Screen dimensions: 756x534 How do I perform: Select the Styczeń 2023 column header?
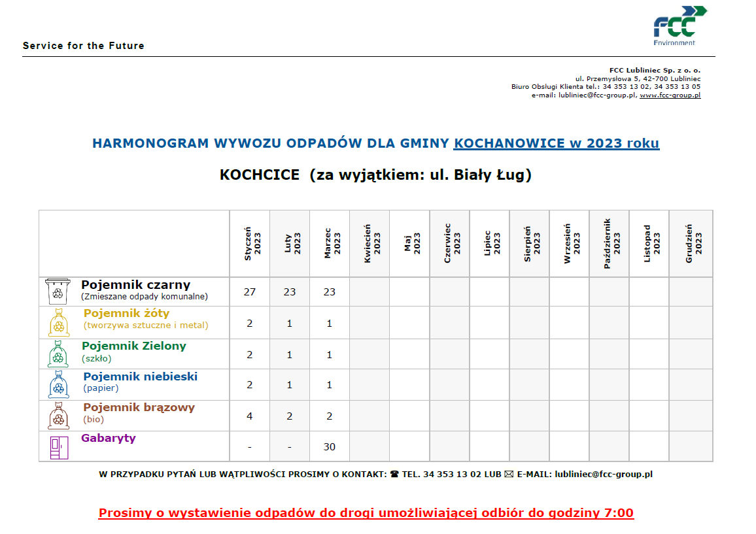coord(249,244)
